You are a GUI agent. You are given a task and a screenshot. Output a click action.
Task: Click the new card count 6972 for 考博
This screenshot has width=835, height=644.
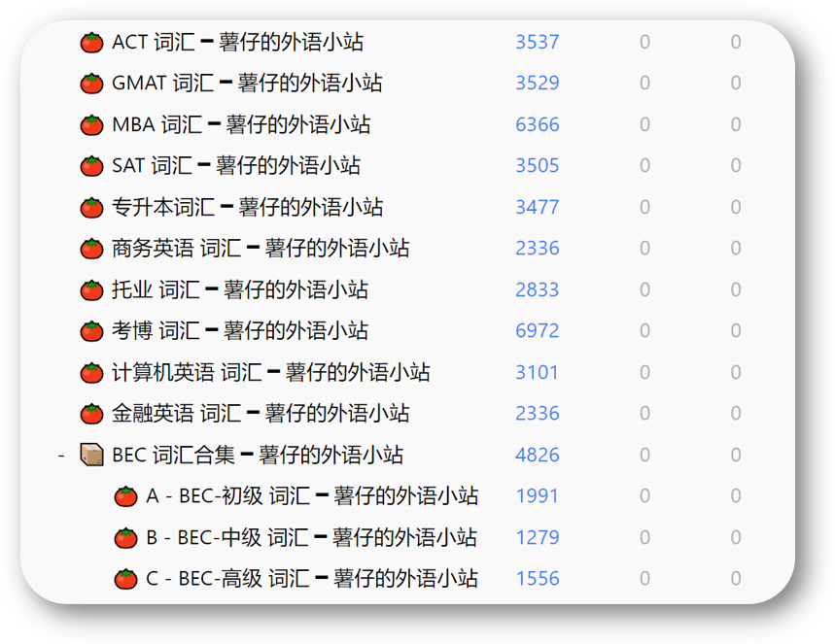coord(537,331)
